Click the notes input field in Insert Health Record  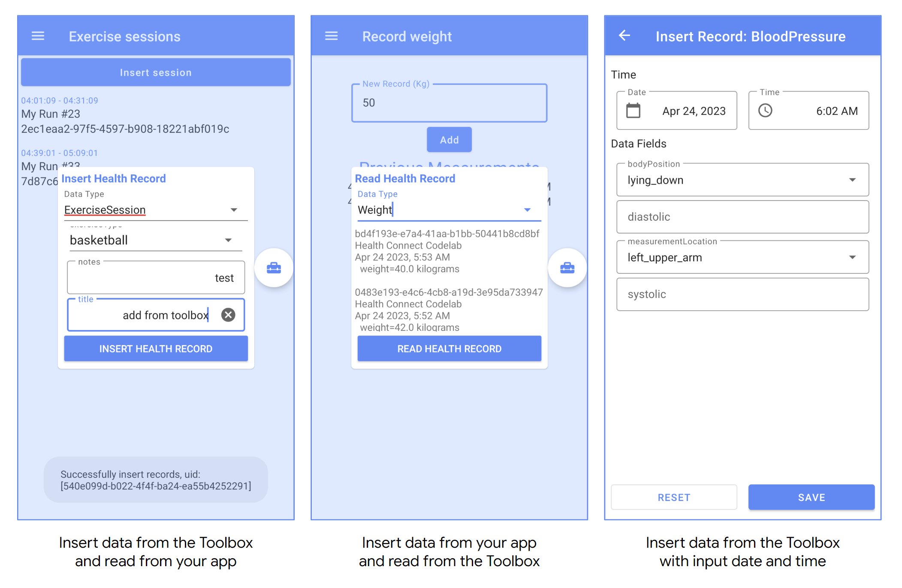click(155, 278)
